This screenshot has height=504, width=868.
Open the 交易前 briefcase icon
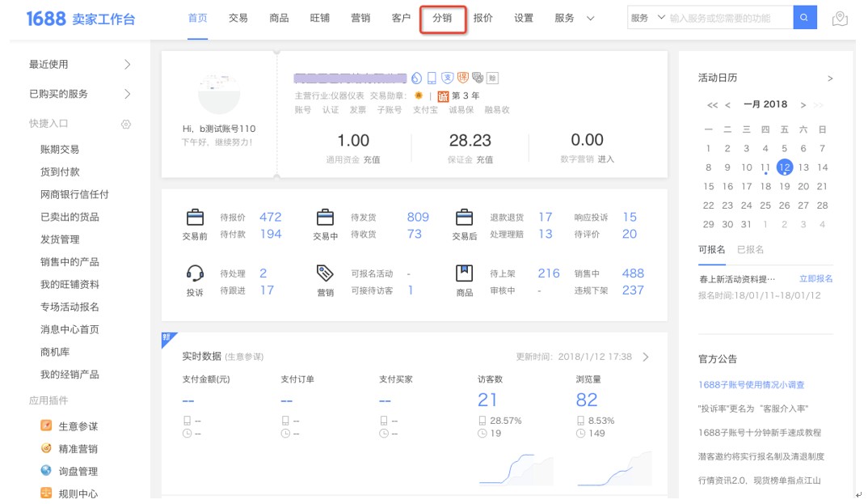[195, 217]
